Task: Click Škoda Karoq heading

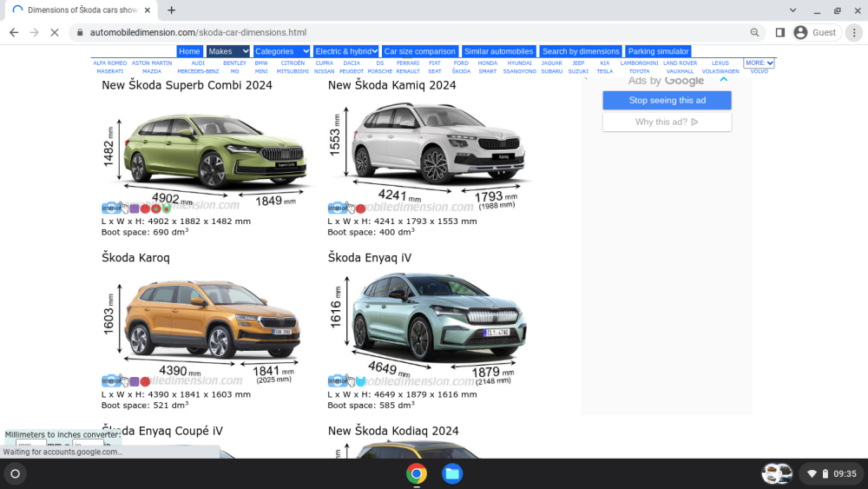Action: point(135,257)
